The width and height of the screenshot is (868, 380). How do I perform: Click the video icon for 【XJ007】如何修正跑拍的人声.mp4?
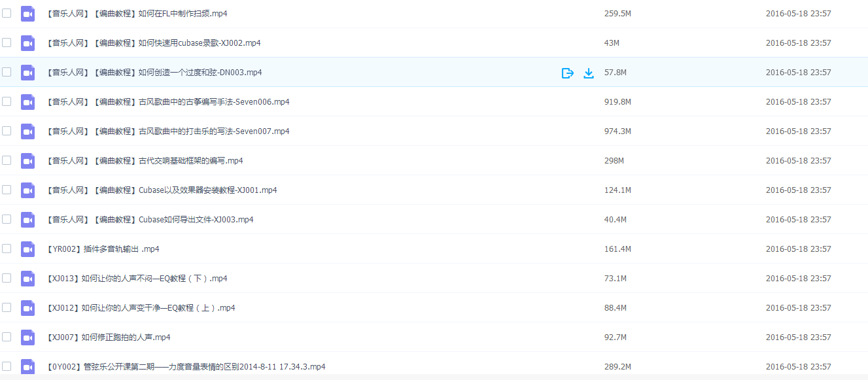pos(27,337)
